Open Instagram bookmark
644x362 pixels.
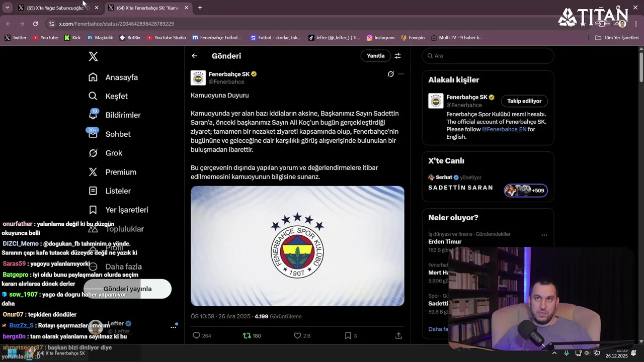point(380,38)
